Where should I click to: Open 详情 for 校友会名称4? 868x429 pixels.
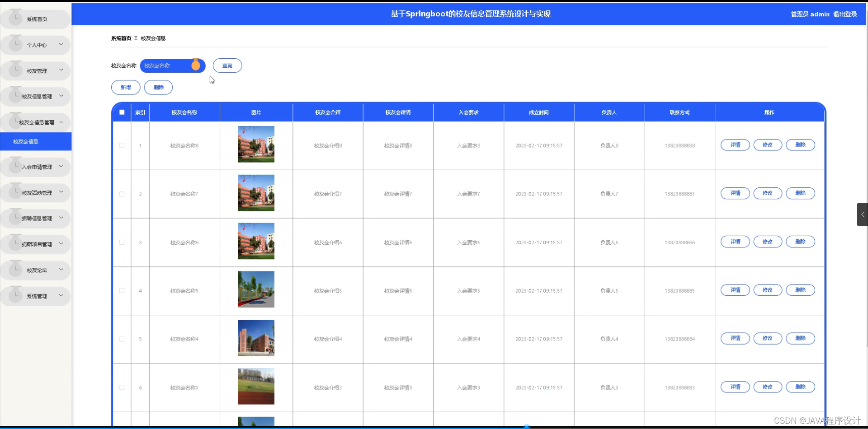(735, 338)
